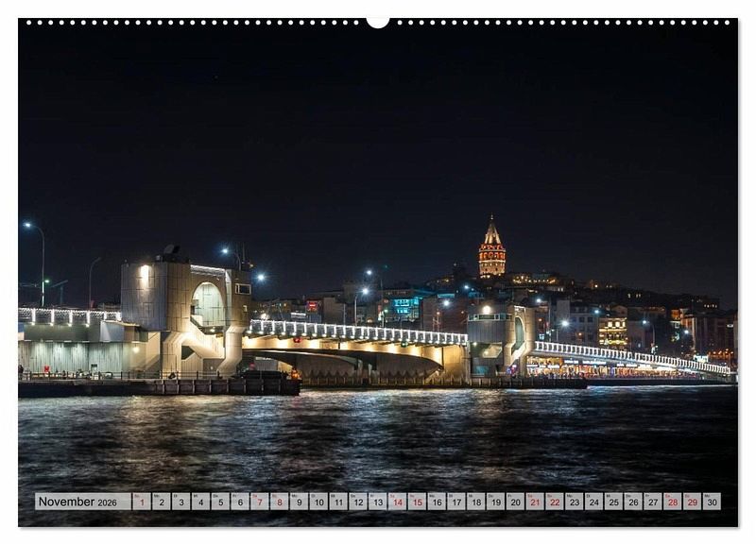Select day 1 in the calendar strip
The image size is (756, 545).
pos(142,502)
